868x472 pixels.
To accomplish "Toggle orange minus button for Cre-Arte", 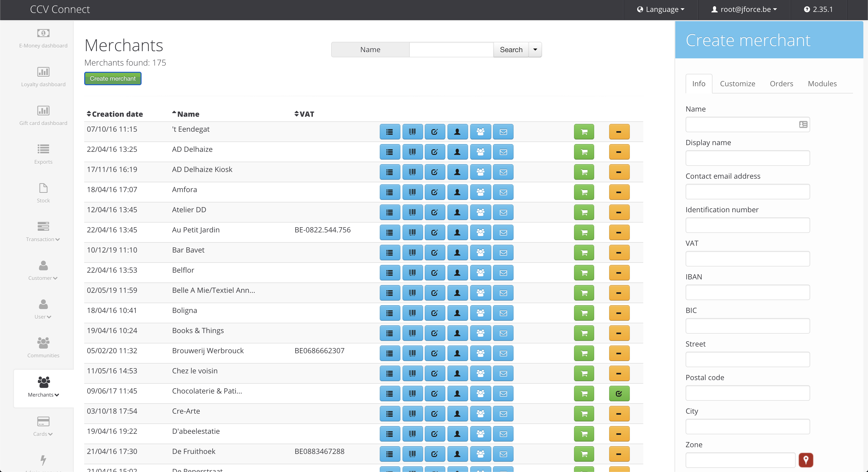I will (619, 414).
